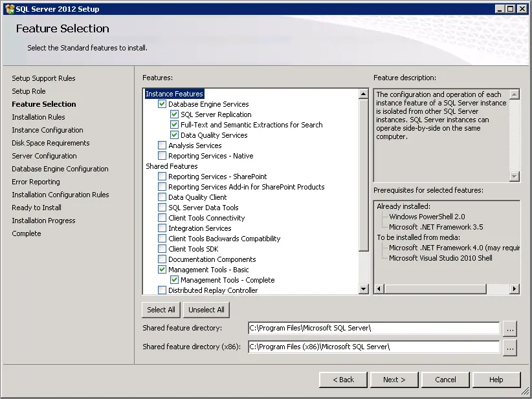Click the SQL Server Setup title bar icon
The height and width of the screenshot is (399, 532).
click(9, 9)
